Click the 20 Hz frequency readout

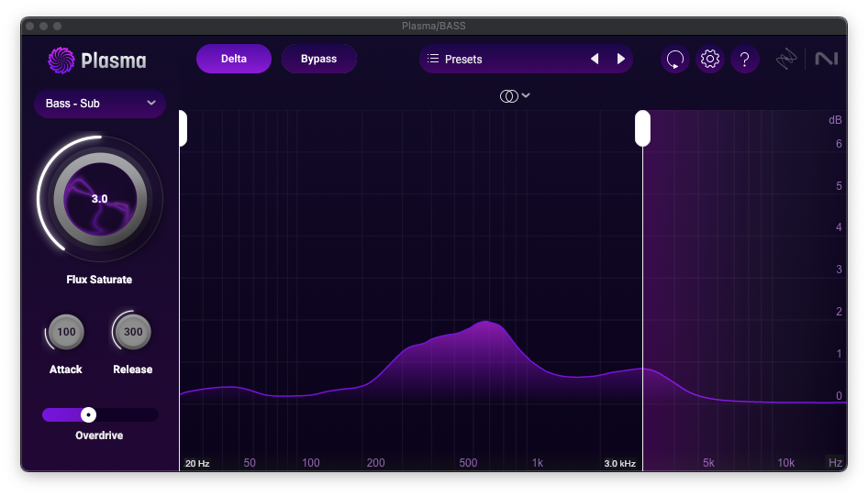click(197, 463)
